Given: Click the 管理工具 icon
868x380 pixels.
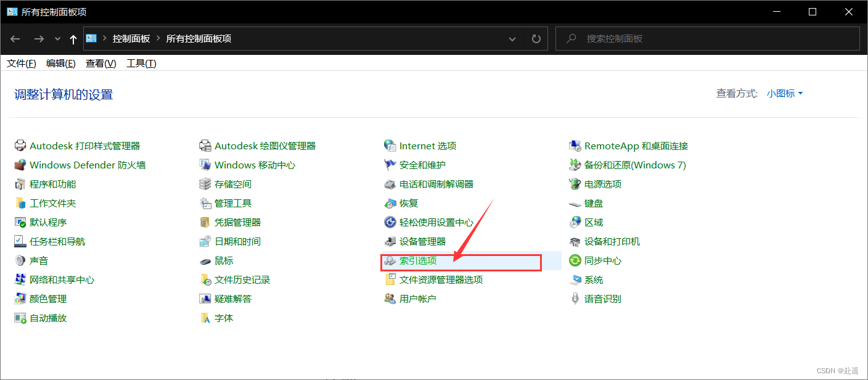Looking at the screenshot, I should pyautogui.click(x=205, y=204).
